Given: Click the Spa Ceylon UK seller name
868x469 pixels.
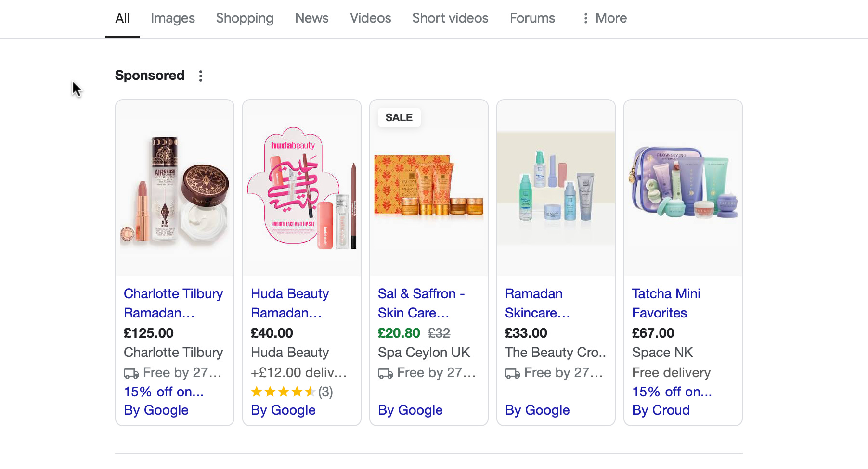Looking at the screenshot, I should [x=424, y=353].
